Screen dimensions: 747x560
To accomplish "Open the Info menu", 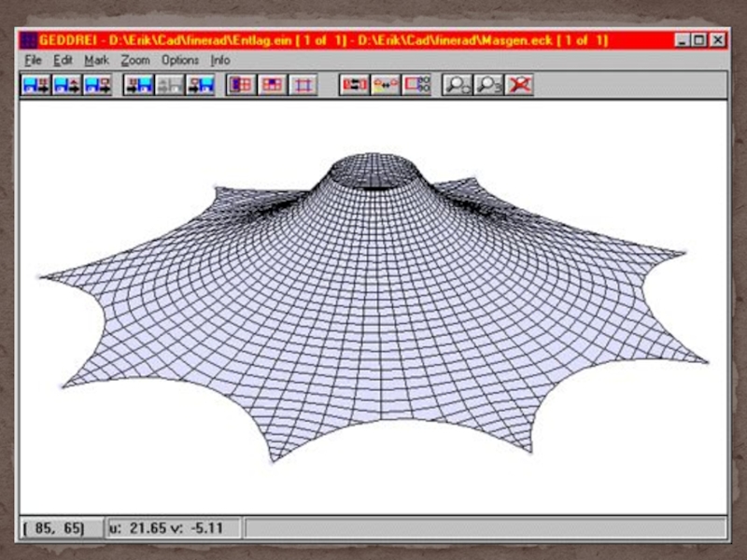I will click(x=220, y=61).
